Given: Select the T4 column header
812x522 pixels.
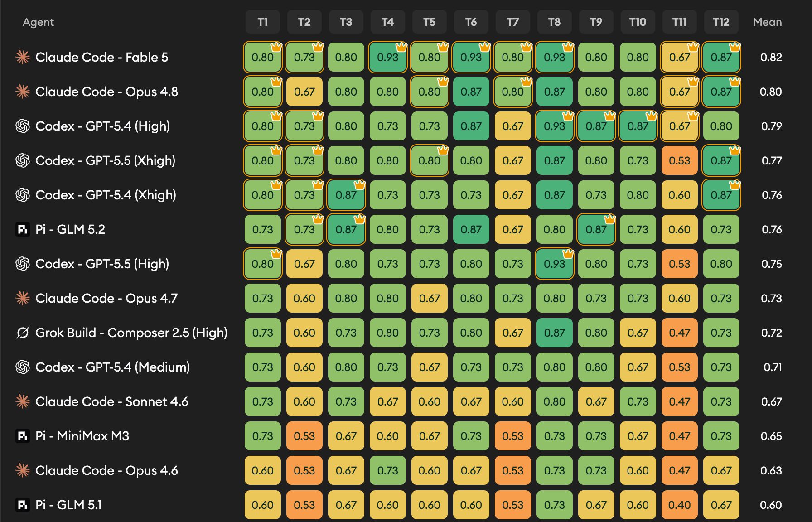Looking at the screenshot, I should [388, 22].
